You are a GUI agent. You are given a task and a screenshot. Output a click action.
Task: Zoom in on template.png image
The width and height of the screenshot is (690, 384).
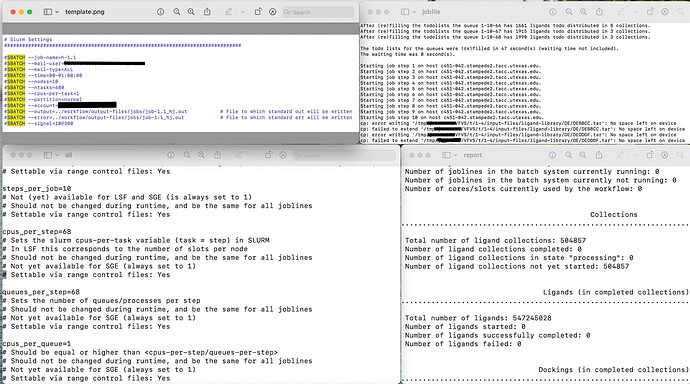point(191,12)
